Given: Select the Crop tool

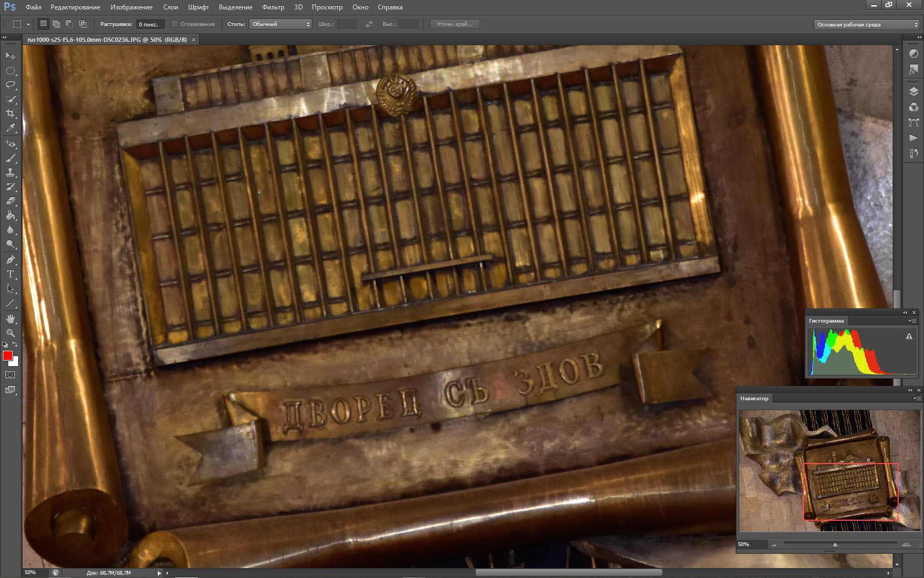Looking at the screenshot, I should 10,113.
